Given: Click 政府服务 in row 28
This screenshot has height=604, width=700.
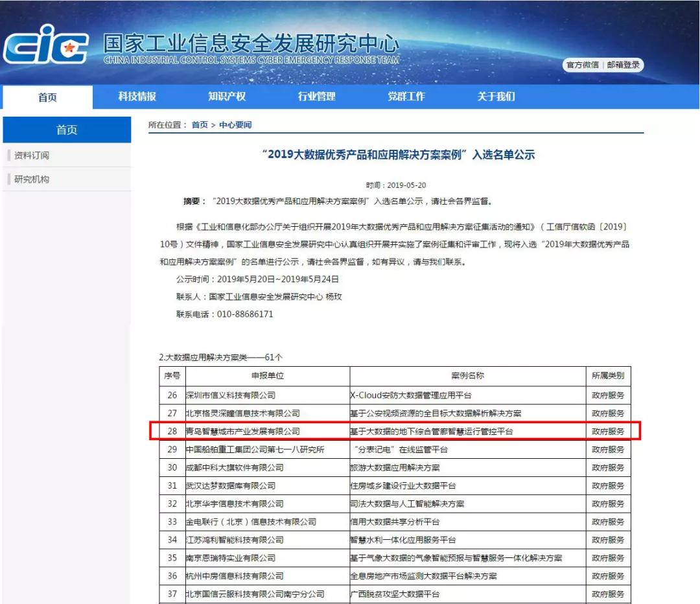Looking at the screenshot, I should (608, 432).
